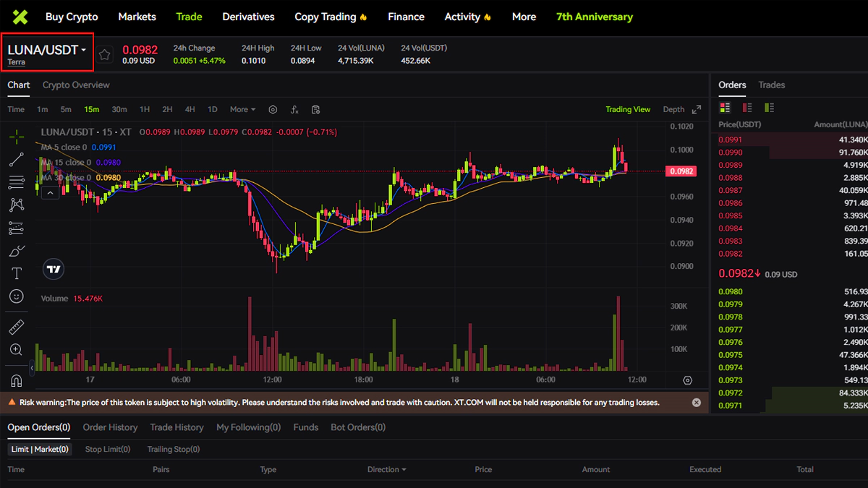Screen dimensions: 868x488
Task: Activate the magnet snap mode
Action: click(x=16, y=380)
